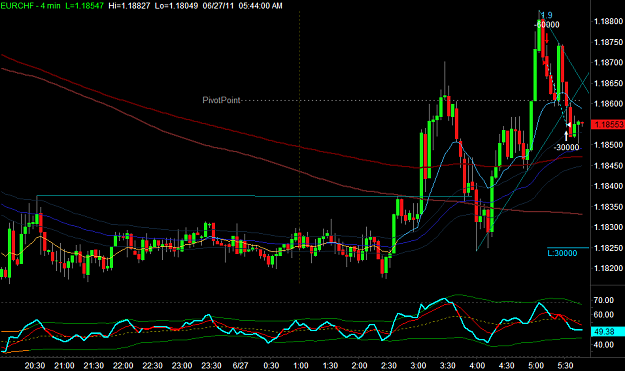Click the 5:30 time axis label
This screenshot has height=371, width=625.
pyautogui.click(x=565, y=365)
